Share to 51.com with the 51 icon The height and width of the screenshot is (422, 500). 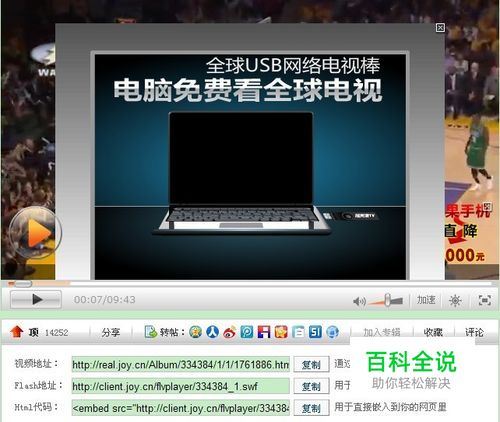tap(315, 332)
